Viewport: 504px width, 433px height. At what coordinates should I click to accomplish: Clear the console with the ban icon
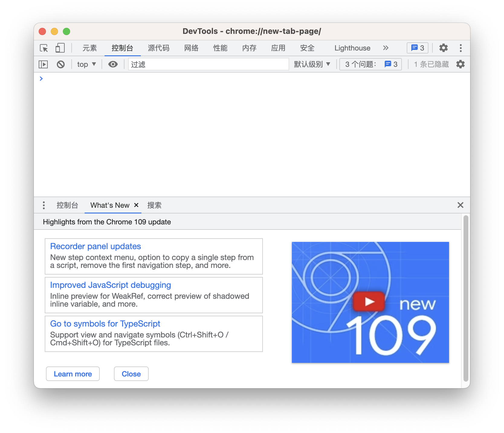pos(60,64)
